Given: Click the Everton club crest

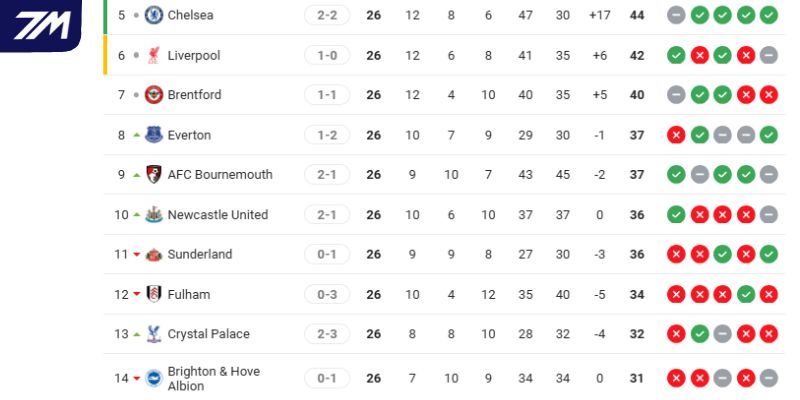Looking at the screenshot, I should [x=154, y=135].
